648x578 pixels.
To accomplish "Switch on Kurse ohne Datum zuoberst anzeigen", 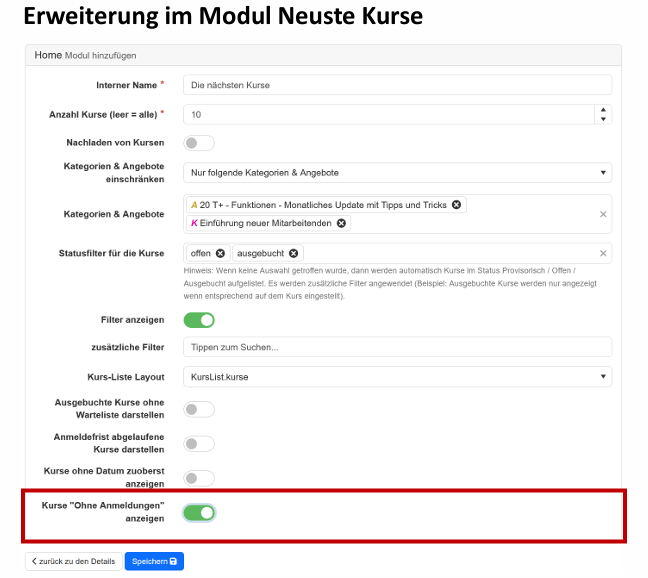I will 199,478.
